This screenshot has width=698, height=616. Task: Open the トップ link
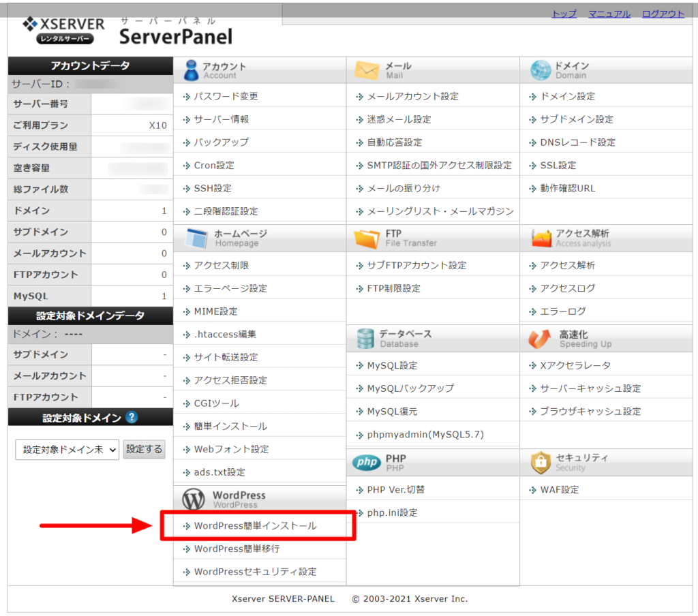point(564,14)
